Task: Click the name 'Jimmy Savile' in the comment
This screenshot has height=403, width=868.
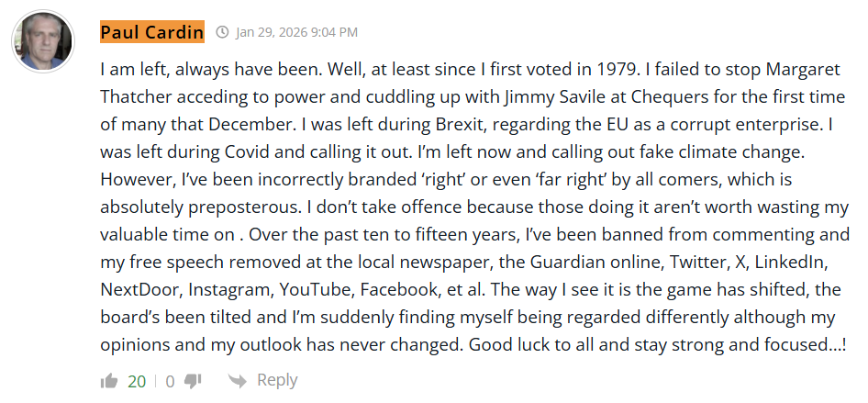Action: pos(493,96)
